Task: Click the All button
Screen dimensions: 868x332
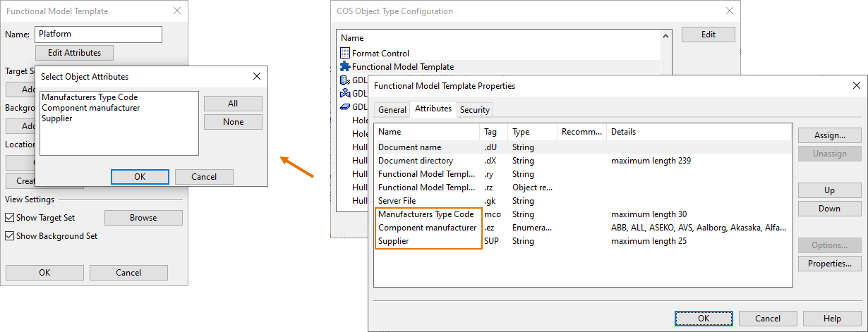Action: click(x=233, y=104)
